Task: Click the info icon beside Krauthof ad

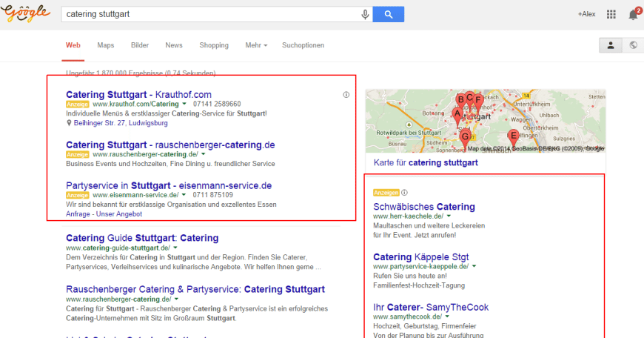Action: coord(346,95)
